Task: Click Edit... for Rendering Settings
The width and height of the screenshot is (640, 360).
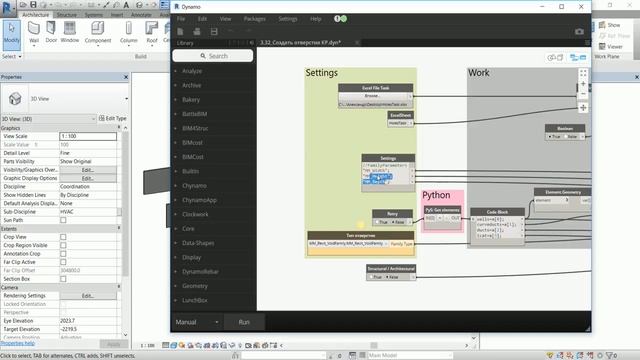Action: [x=88, y=296]
